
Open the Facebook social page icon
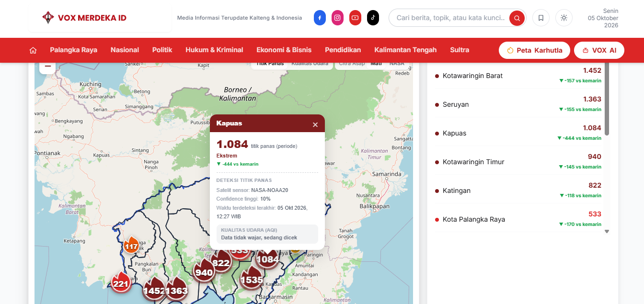click(320, 18)
